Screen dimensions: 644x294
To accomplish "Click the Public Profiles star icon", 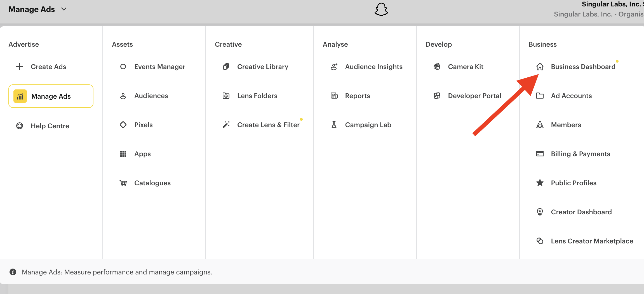I will (x=540, y=183).
